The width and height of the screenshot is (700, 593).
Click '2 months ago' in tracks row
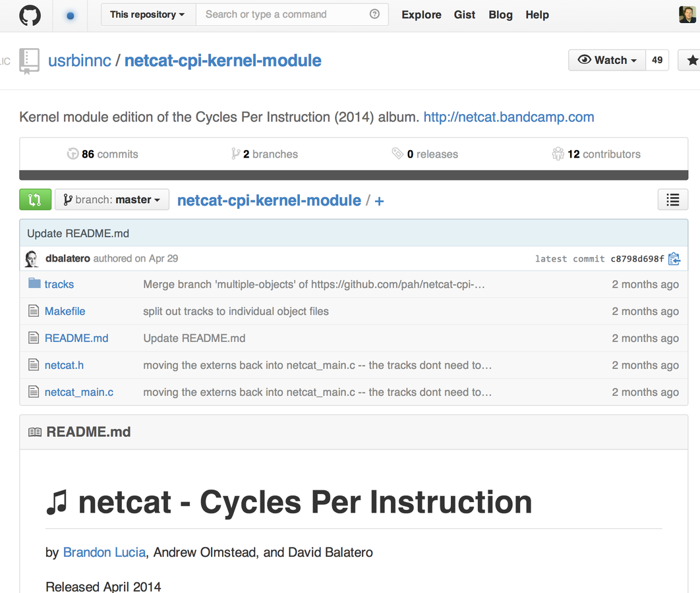point(645,284)
